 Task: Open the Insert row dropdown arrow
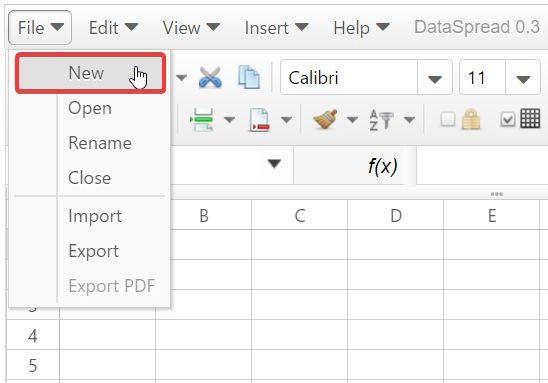point(229,120)
